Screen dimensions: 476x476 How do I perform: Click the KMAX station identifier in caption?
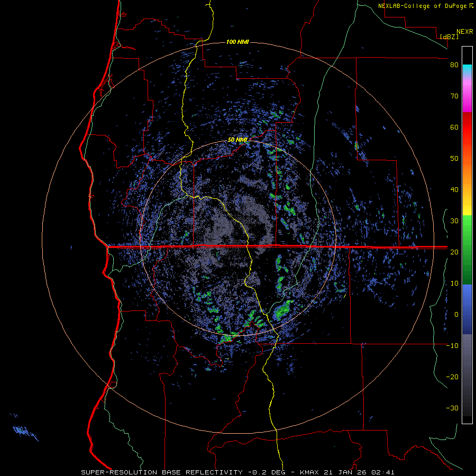pyautogui.click(x=308, y=472)
